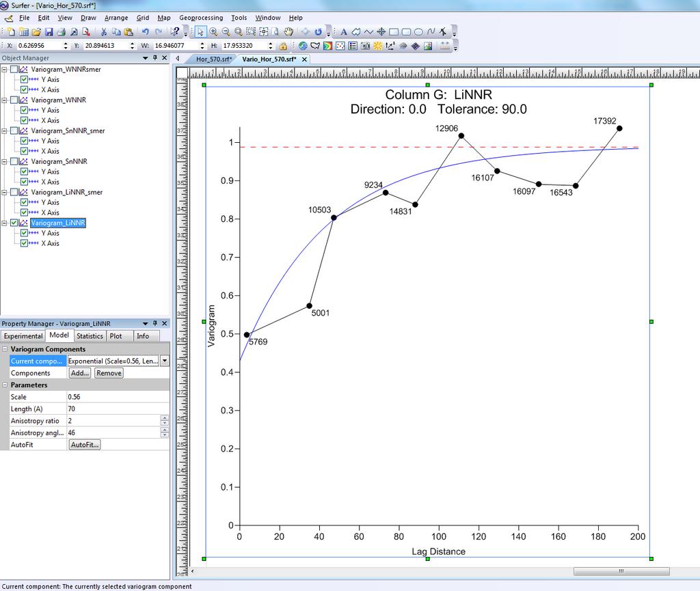The image size is (700, 591).
Task: Click the Anisotropy angle slider control
Action: pyautogui.click(x=165, y=432)
